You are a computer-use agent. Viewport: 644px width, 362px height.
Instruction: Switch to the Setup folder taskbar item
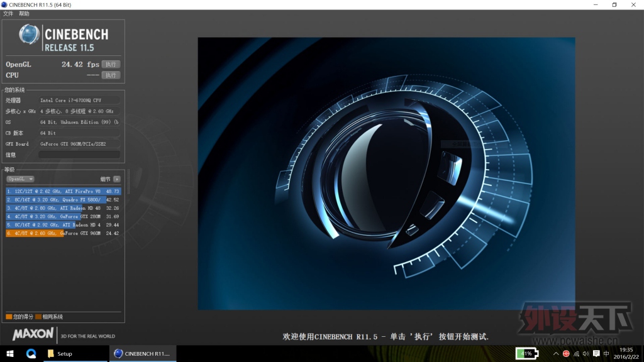pos(75,353)
